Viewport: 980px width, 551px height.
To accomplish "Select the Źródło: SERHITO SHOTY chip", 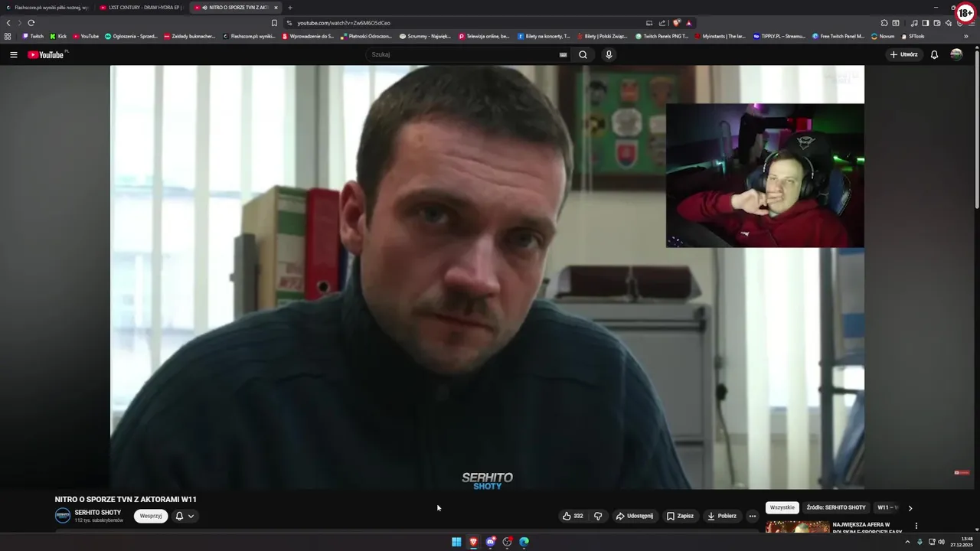I will click(x=836, y=507).
